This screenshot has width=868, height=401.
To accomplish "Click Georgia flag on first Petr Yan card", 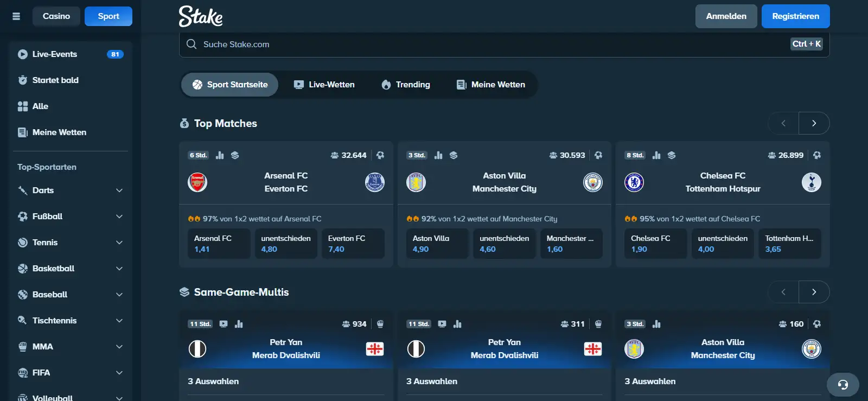I will tap(375, 349).
